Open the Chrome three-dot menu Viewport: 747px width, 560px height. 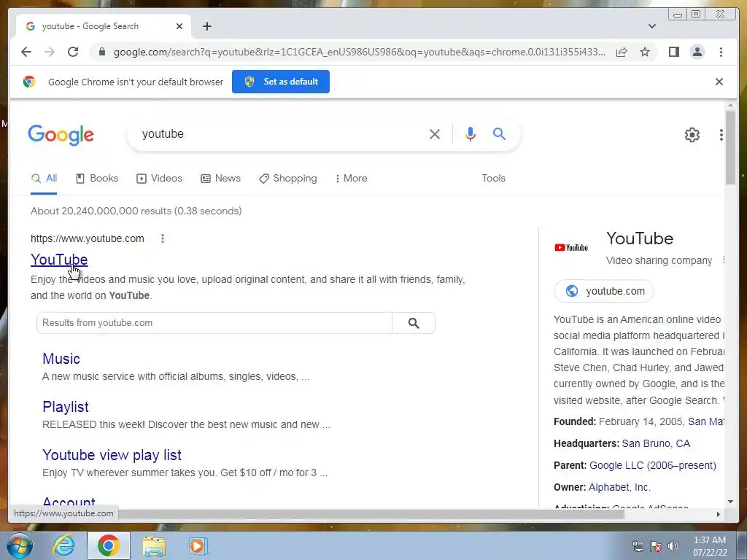(721, 52)
